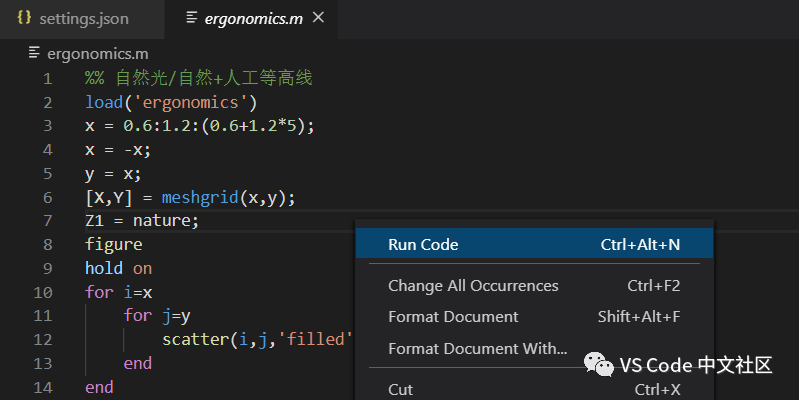Viewport: 799px width, 400px height.
Task: Click the x = -x; code line
Action: coord(118,150)
